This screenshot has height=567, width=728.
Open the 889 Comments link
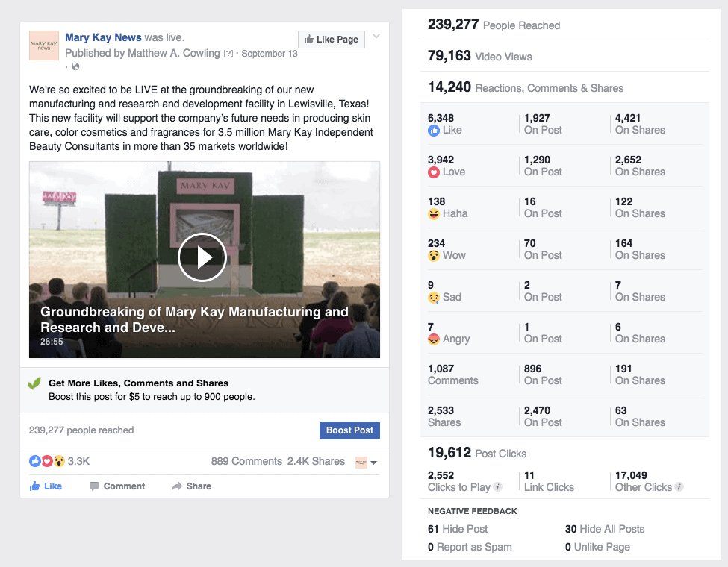click(x=246, y=461)
